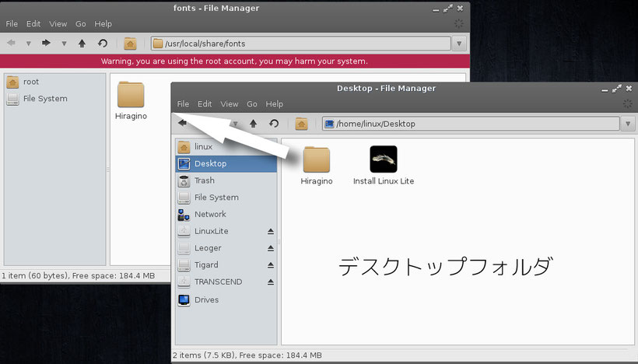Open the Go menu in fonts window
Viewport: 638px width, 364px height.
[81, 24]
